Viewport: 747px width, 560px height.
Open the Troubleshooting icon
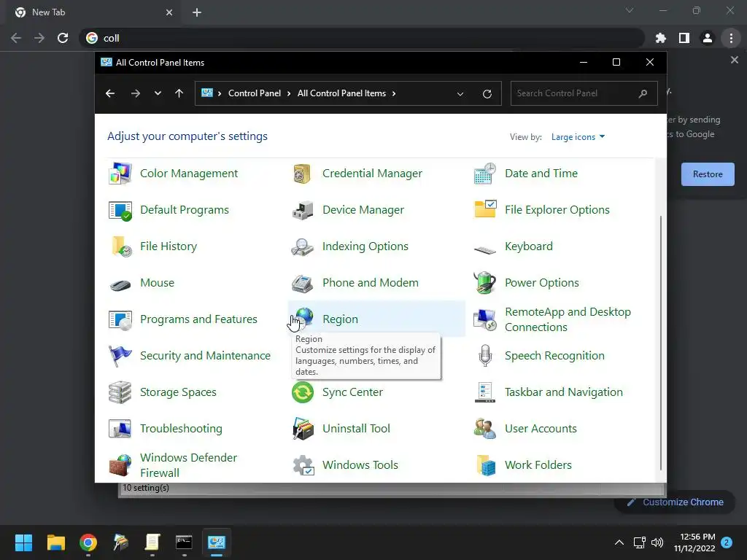click(x=120, y=429)
